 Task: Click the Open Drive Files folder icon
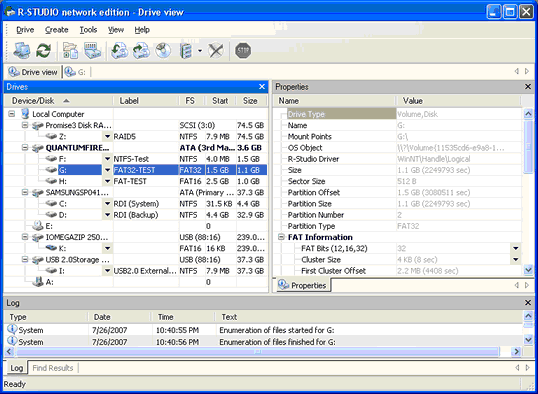(70, 51)
